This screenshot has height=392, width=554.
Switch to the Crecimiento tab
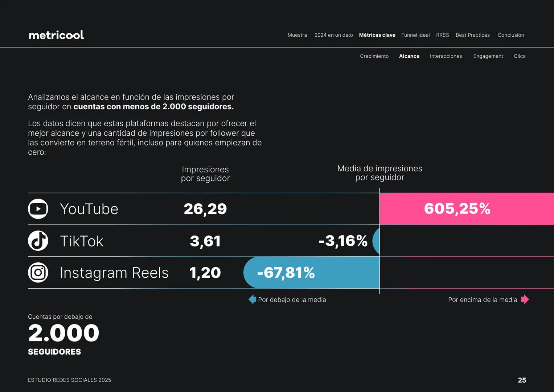374,56
